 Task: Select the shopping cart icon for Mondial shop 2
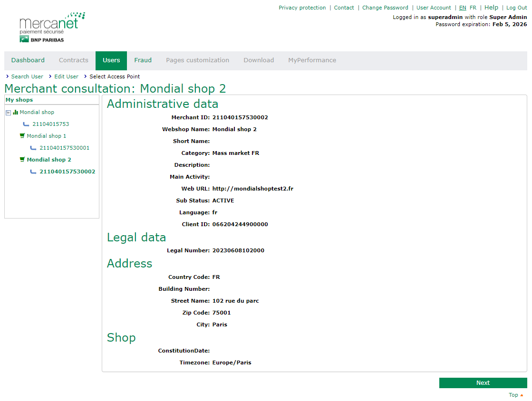[x=22, y=159]
